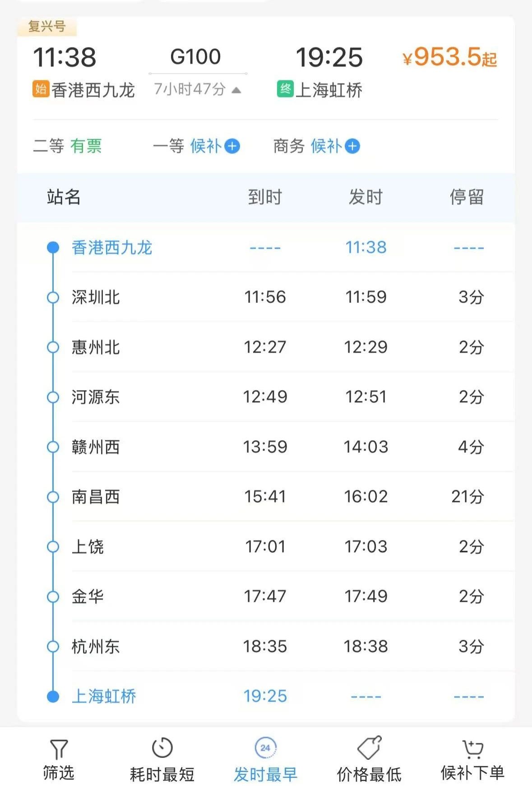Tap the 深圳北 station circle marker
Screen dimensions: 532x786
tap(53, 298)
